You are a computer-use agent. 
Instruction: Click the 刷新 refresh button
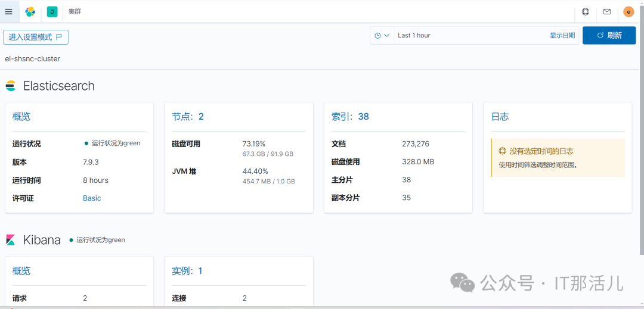[609, 36]
